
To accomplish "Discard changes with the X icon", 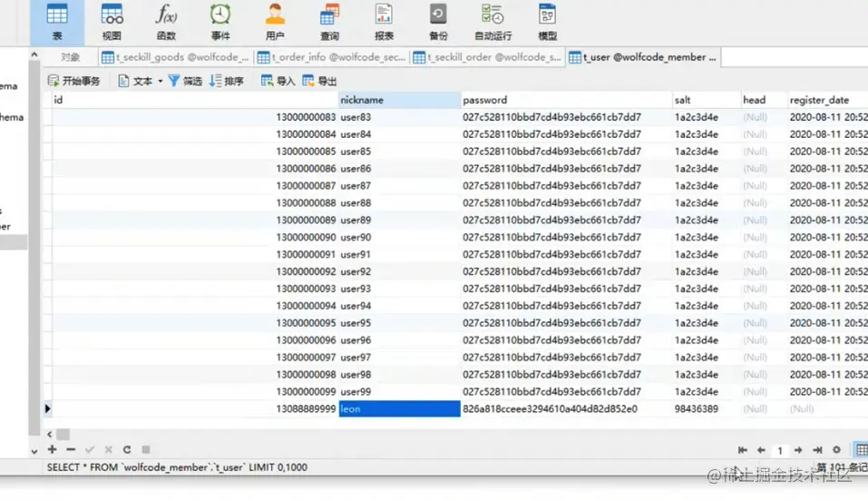I will point(109,449).
